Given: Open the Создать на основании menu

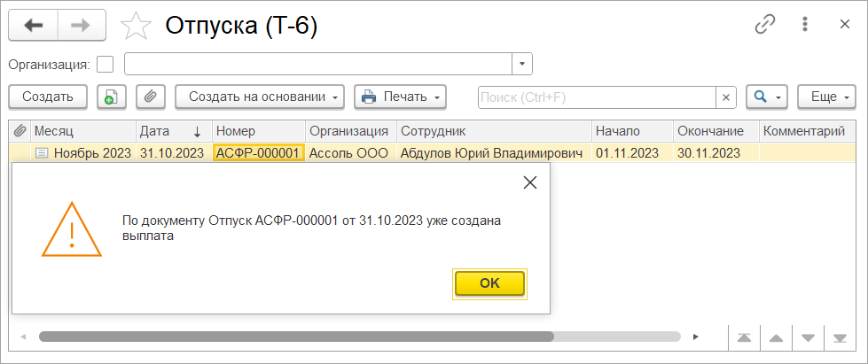Looking at the screenshot, I should click(261, 97).
